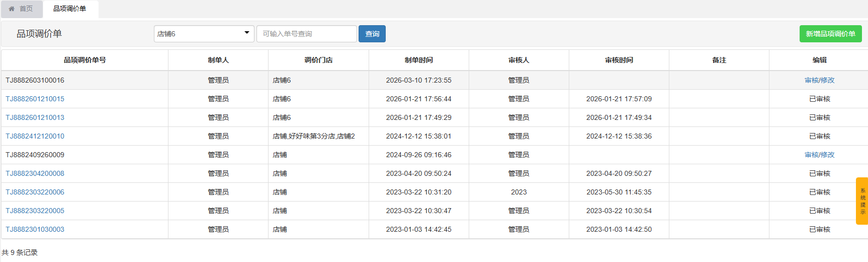Click 审核/修改 for order TJ8882603100016

click(x=819, y=80)
